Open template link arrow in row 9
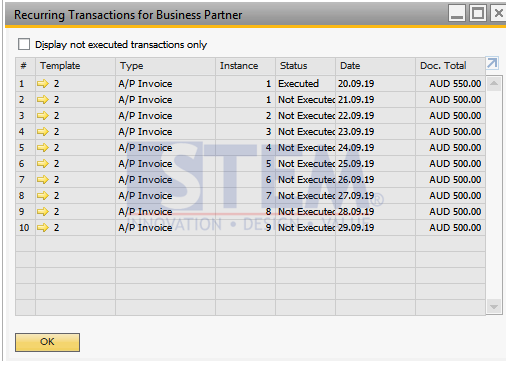 (x=43, y=212)
